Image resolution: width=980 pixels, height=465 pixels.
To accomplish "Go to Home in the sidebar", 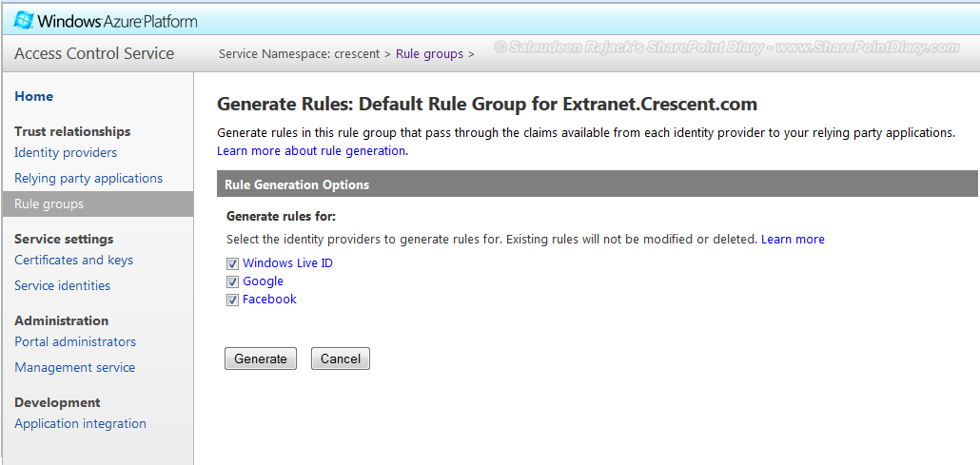I will click(x=33, y=96).
